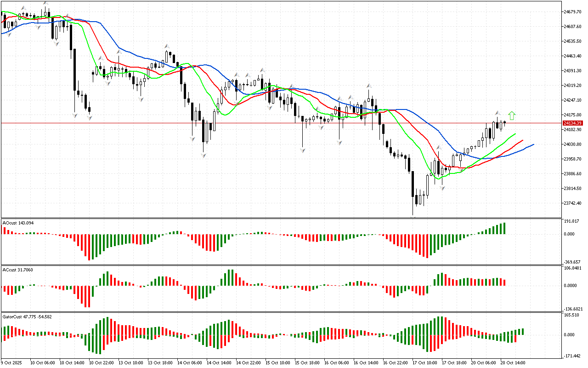Click the last green GatorCust histogram bar
The image size is (588, 368).
click(522, 332)
